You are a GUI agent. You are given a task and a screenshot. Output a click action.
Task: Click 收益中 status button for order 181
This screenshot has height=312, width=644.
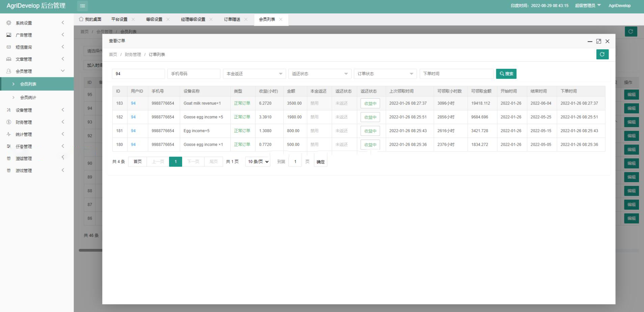click(370, 131)
